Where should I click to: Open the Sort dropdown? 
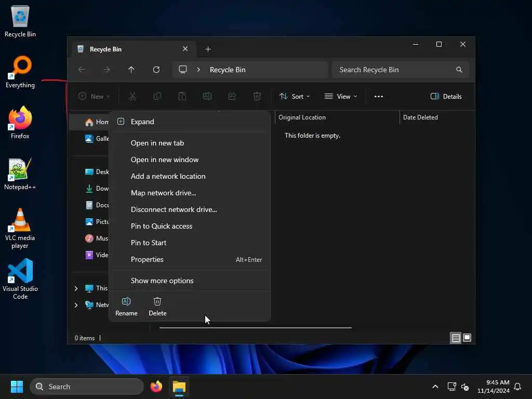tap(295, 96)
